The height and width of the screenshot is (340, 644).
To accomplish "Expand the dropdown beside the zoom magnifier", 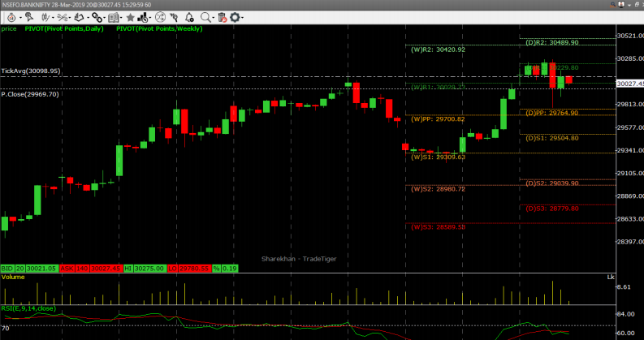I will (x=213, y=18).
